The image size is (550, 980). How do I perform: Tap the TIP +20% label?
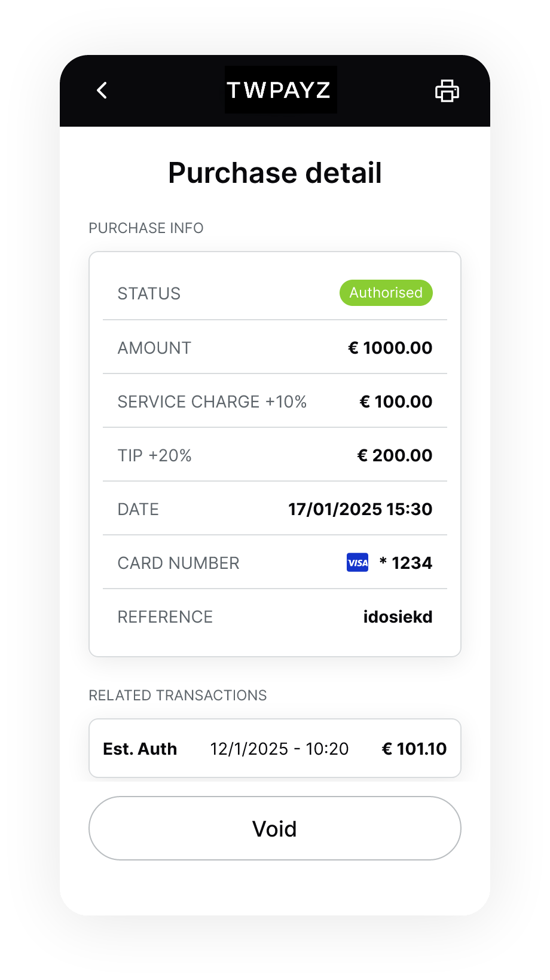pos(155,455)
